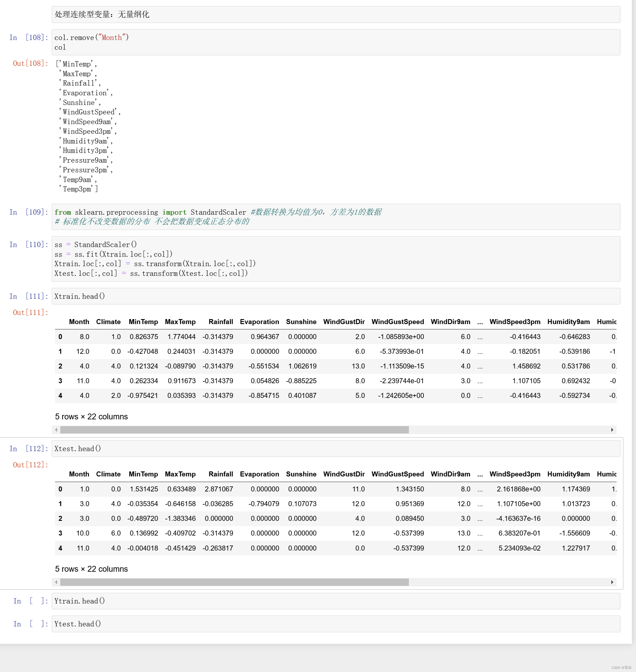
Task: Click the Out[108] output prompt
Action: click(31, 63)
